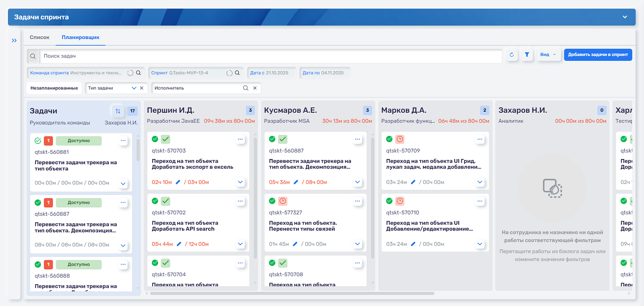Click search magnifier in Команда спринта filter
The width and height of the screenshot is (644, 306).
tap(138, 73)
